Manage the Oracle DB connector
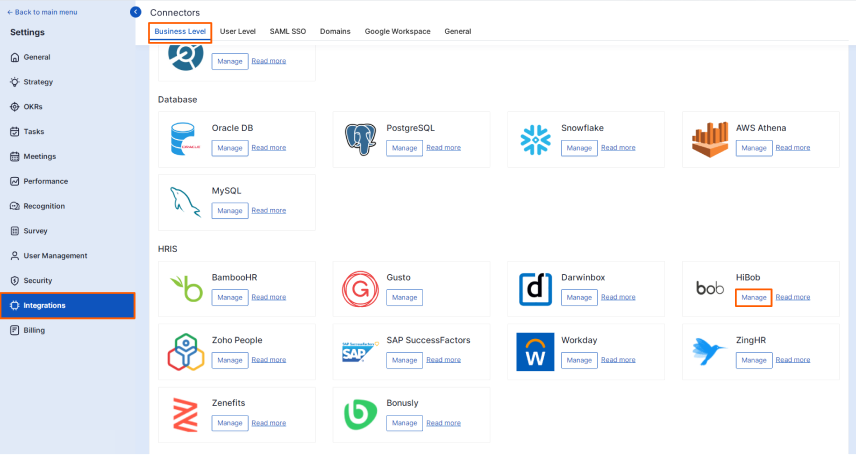This screenshot has height=455, width=856. point(230,148)
